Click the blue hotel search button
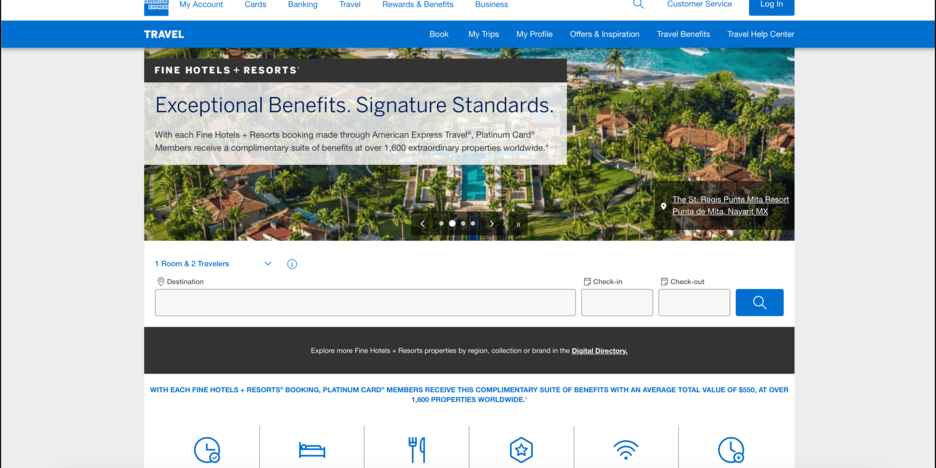936x468 pixels. (x=759, y=303)
